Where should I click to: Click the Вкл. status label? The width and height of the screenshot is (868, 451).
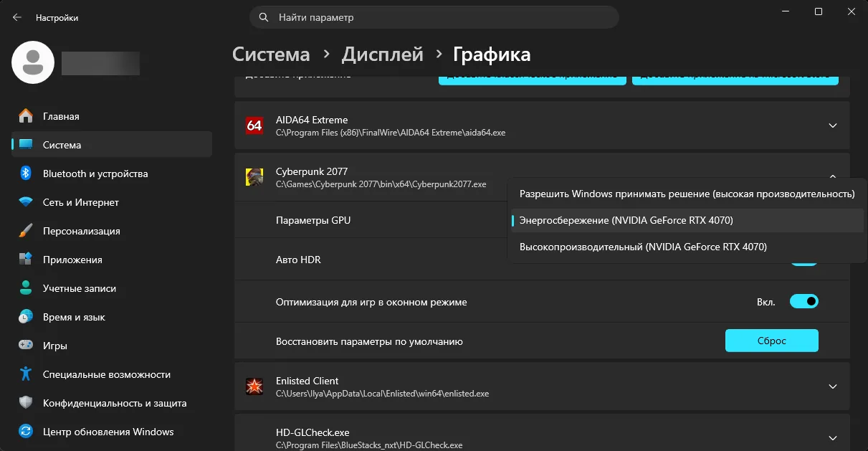pos(766,302)
